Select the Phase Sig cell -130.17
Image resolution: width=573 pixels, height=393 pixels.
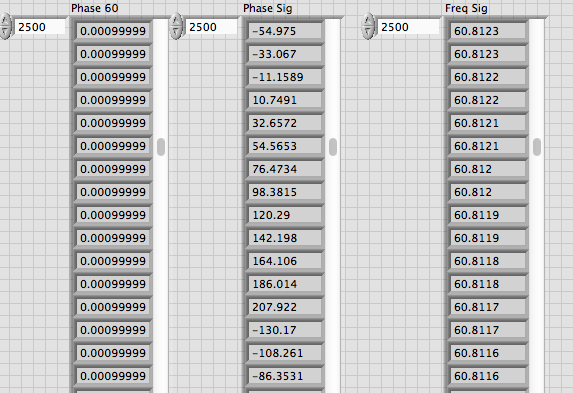pos(285,330)
